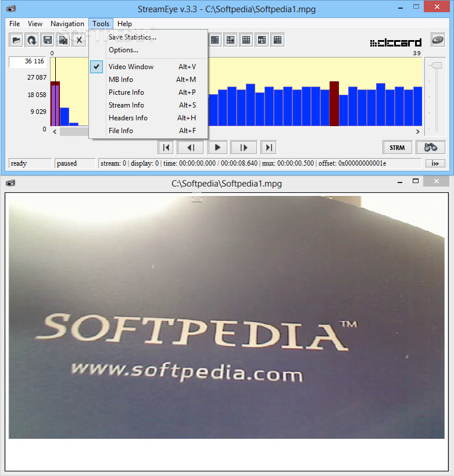
Task: Click the Save statistics disk-with-document icon
Action: tap(63, 40)
